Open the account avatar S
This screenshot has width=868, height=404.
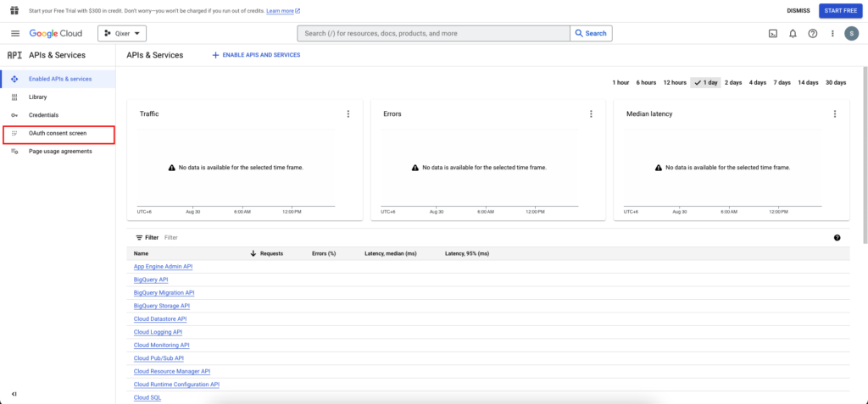click(851, 33)
